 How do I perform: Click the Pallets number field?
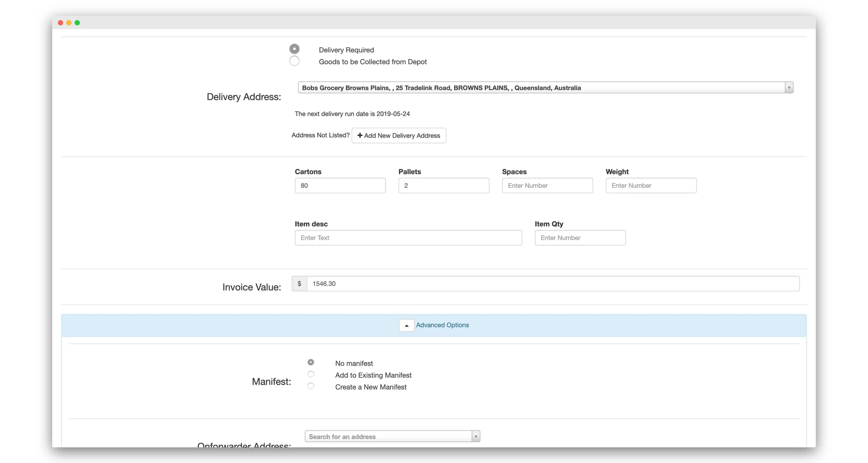[x=444, y=186]
